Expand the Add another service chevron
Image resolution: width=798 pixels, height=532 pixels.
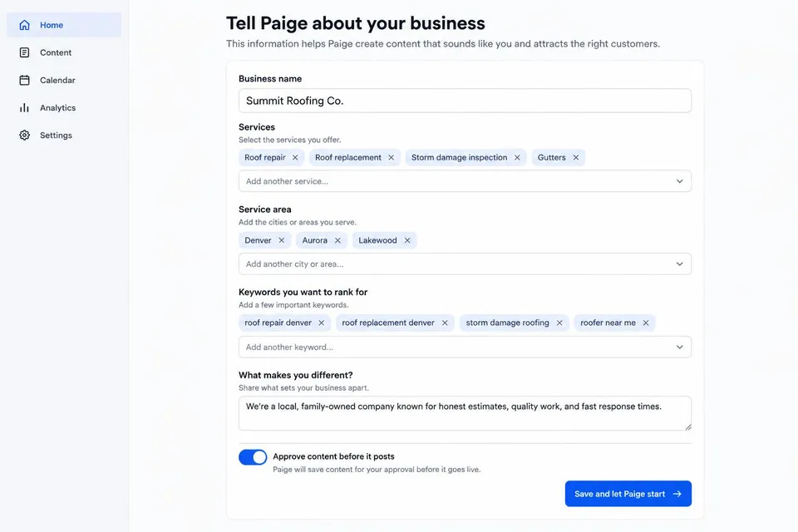coord(679,181)
